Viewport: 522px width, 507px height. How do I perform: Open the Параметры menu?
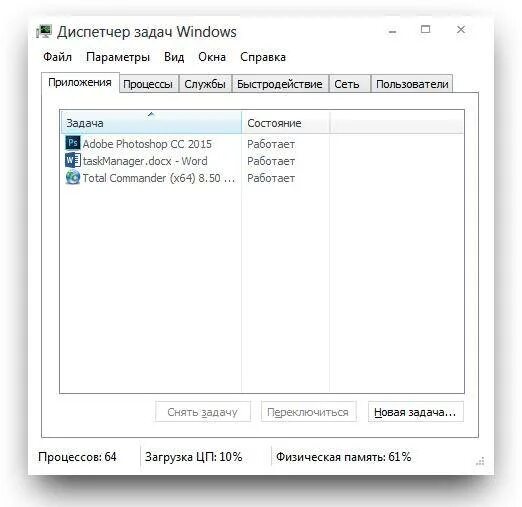tap(118, 57)
